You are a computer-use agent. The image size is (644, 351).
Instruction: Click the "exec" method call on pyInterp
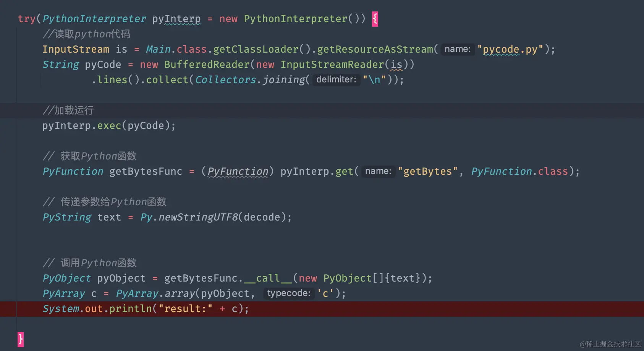coord(109,126)
